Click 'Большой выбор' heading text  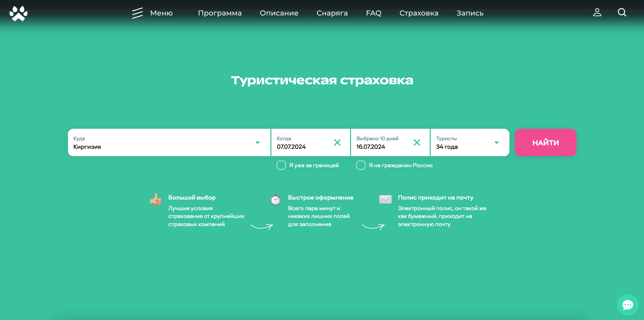coord(192,198)
